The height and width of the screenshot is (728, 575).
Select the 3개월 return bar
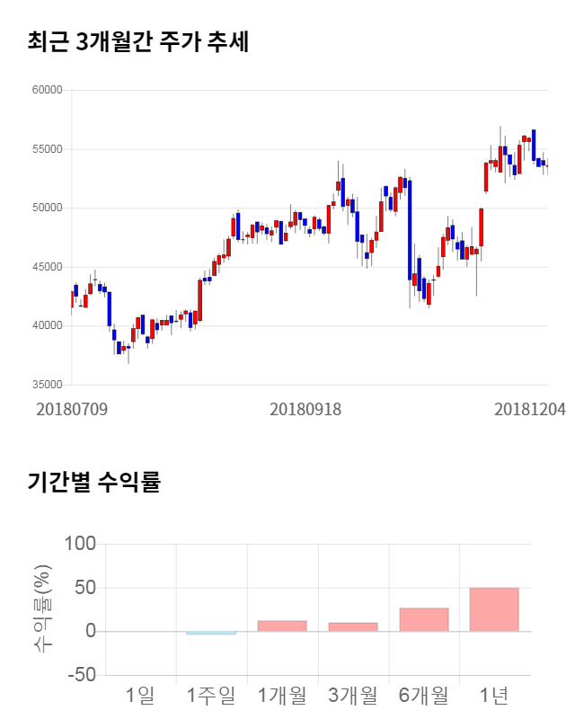(x=352, y=626)
